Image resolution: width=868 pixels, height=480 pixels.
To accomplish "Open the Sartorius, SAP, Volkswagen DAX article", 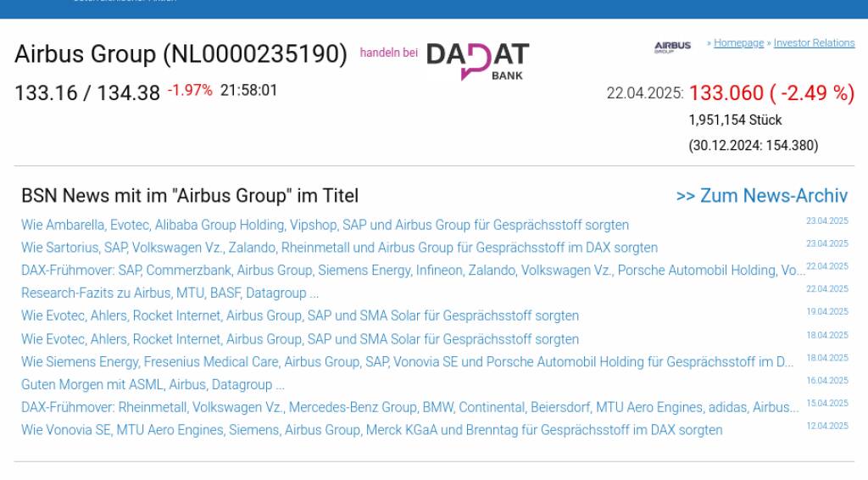I will pos(339,248).
